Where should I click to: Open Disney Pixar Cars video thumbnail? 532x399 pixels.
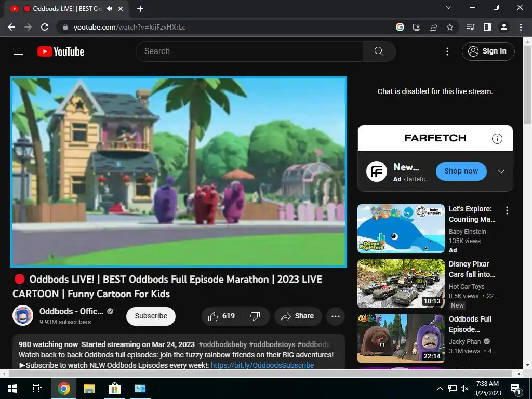click(x=401, y=283)
